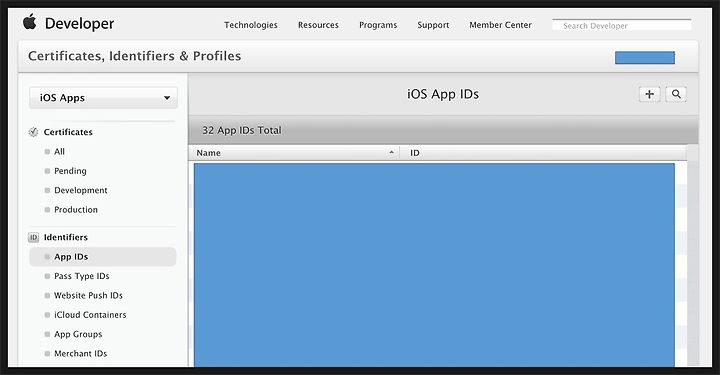This screenshot has width=720, height=375.
Task: Click the Identifiers ID badge icon
Action: [34, 237]
